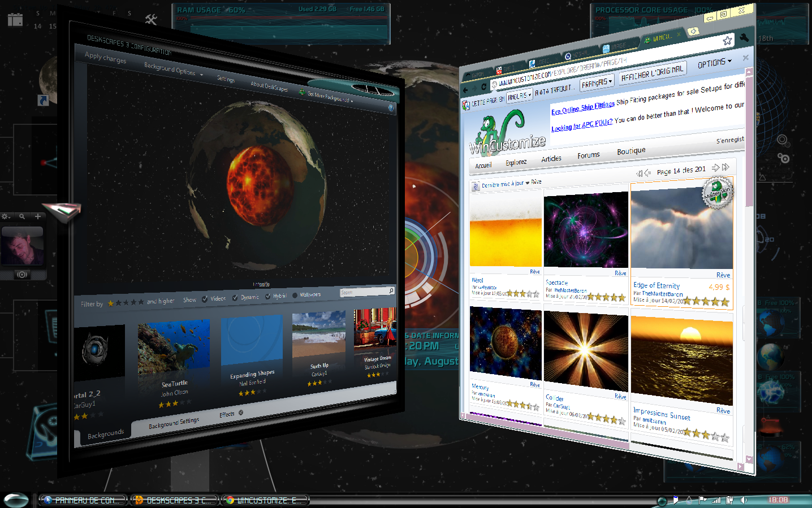Open the Panneau de con... taskbar item
Image resolution: width=812 pixels, height=508 pixels.
pos(83,500)
